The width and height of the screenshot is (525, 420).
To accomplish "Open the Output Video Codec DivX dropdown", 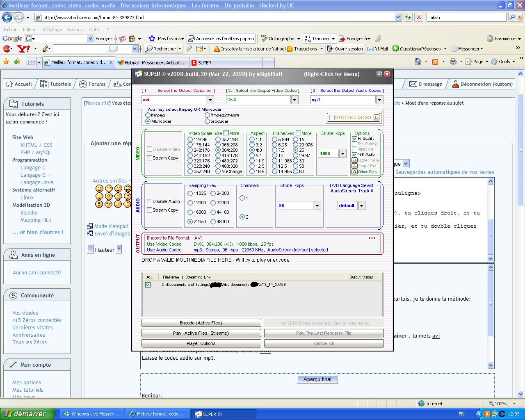I will [294, 100].
